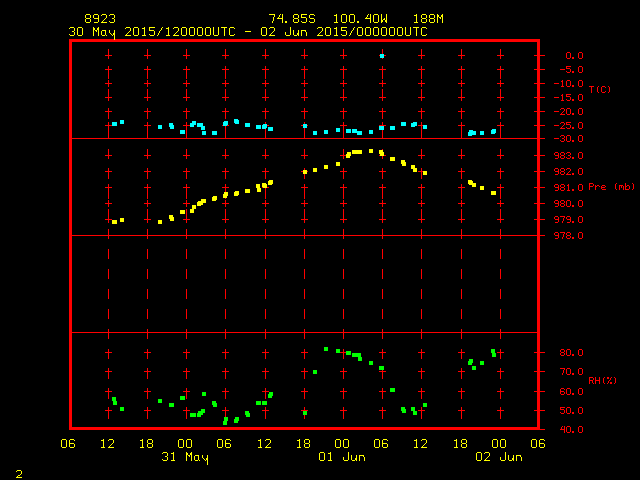Click the '02 Jun' date label
640x480 pixels.
499,457
